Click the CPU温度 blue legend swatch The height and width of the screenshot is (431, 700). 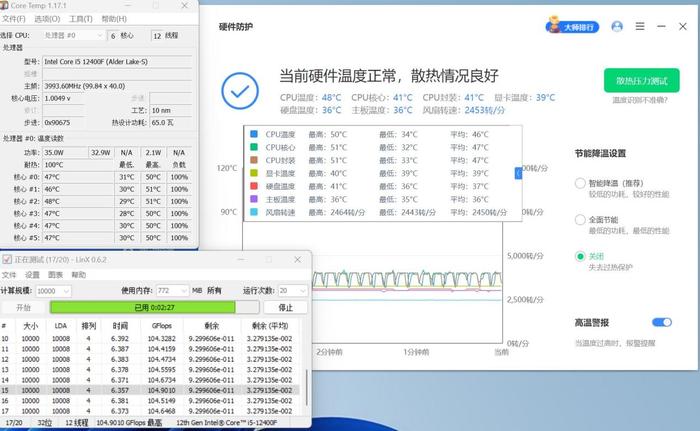(254, 134)
